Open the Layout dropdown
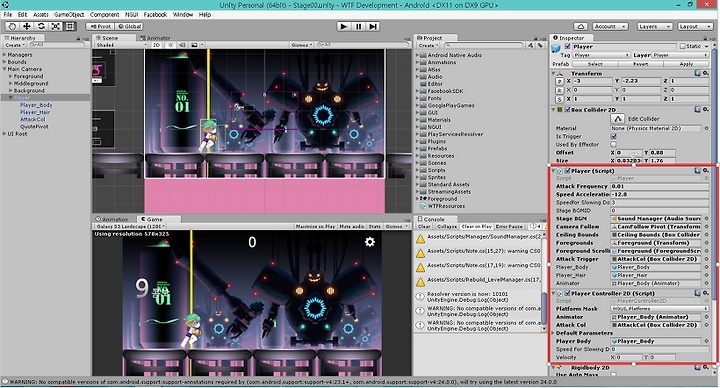The image size is (720, 388). [x=695, y=27]
